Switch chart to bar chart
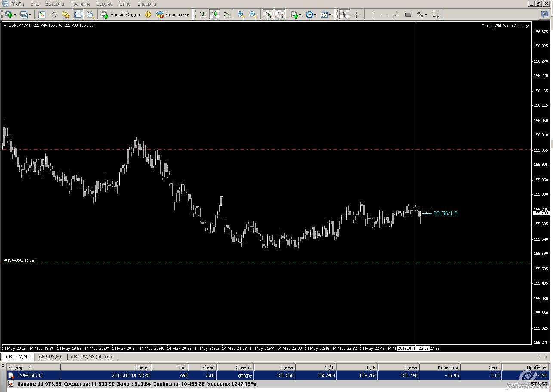The image size is (553, 392). point(203,15)
